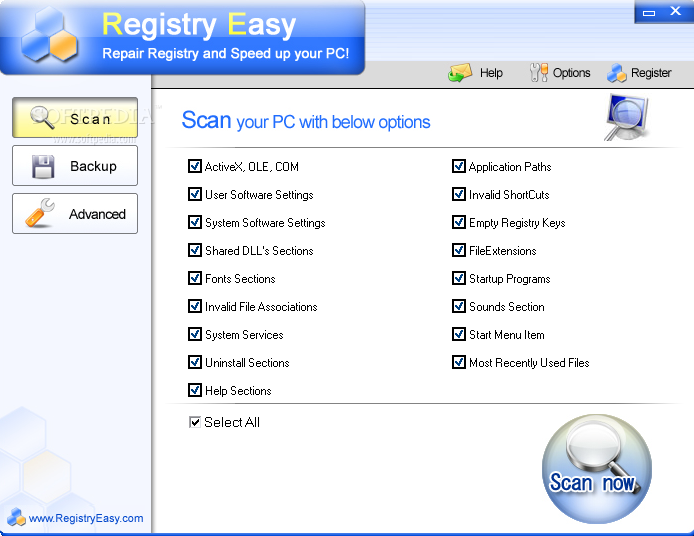Click the Scan tab magnifier icon
This screenshot has width=694, height=536.
tap(42, 118)
